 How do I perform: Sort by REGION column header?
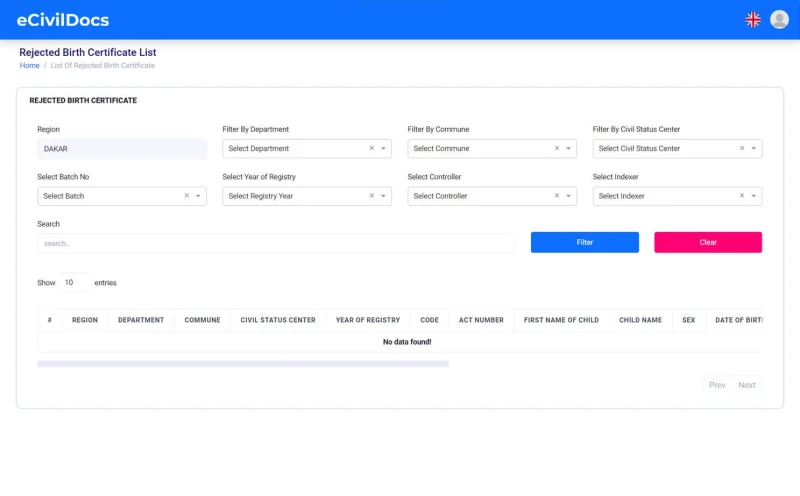click(x=85, y=320)
